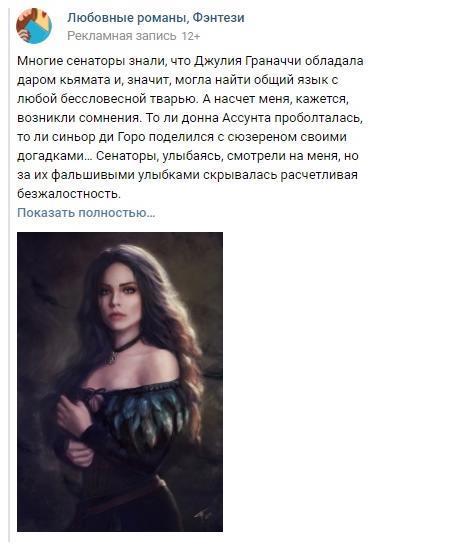Expand post with Показать полностью…
The image size is (473, 555).
point(86,212)
